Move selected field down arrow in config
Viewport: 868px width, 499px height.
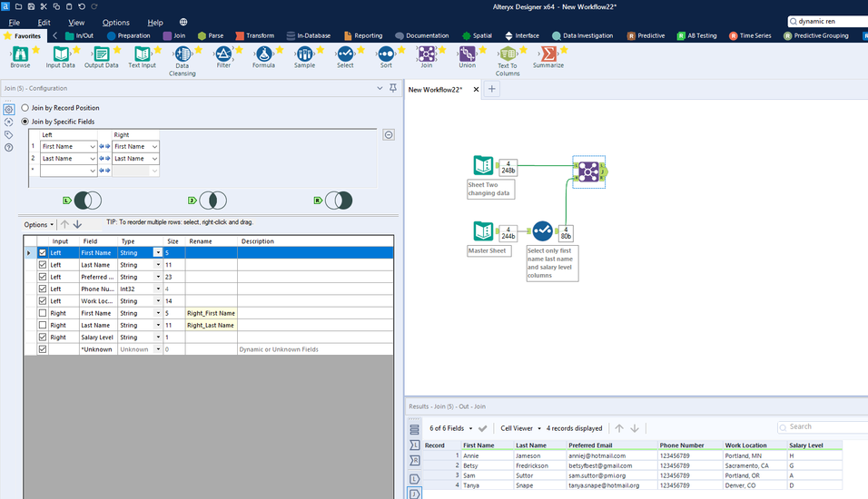tap(77, 224)
